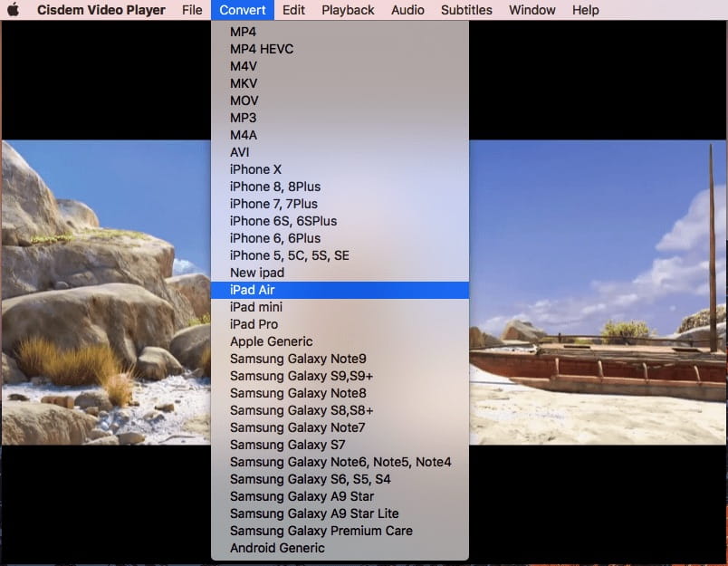Choose the iPad mini preset
This screenshot has height=566, width=728.
tap(340, 307)
